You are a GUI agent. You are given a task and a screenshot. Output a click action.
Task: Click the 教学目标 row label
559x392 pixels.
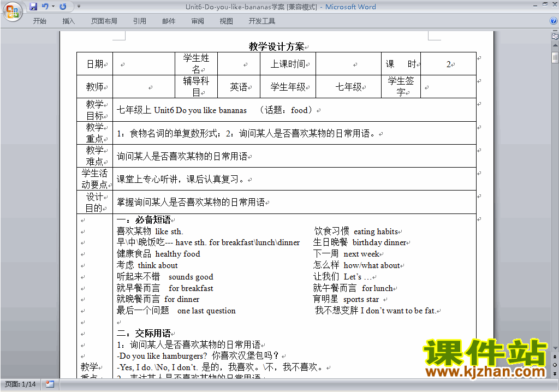95,110
